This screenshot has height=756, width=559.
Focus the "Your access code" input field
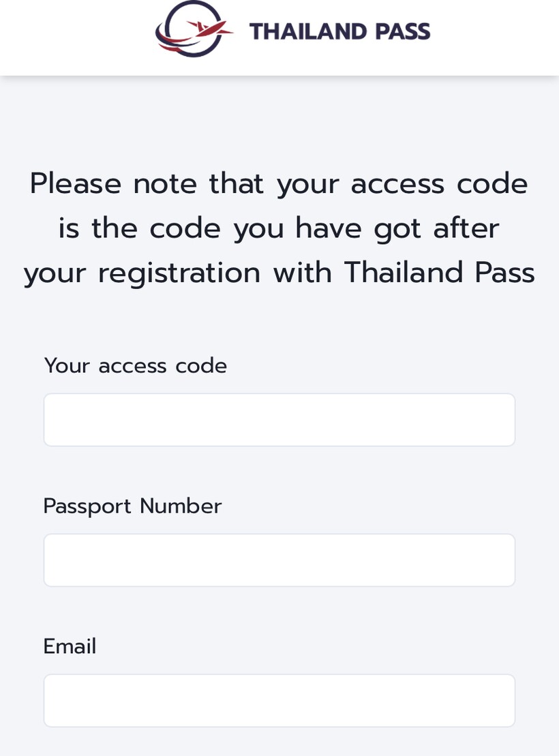[279, 420]
